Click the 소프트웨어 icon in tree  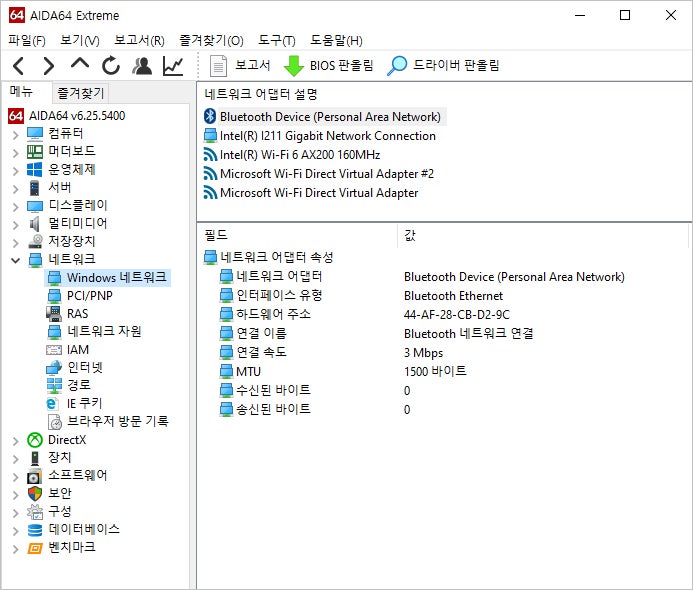[x=34, y=476]
